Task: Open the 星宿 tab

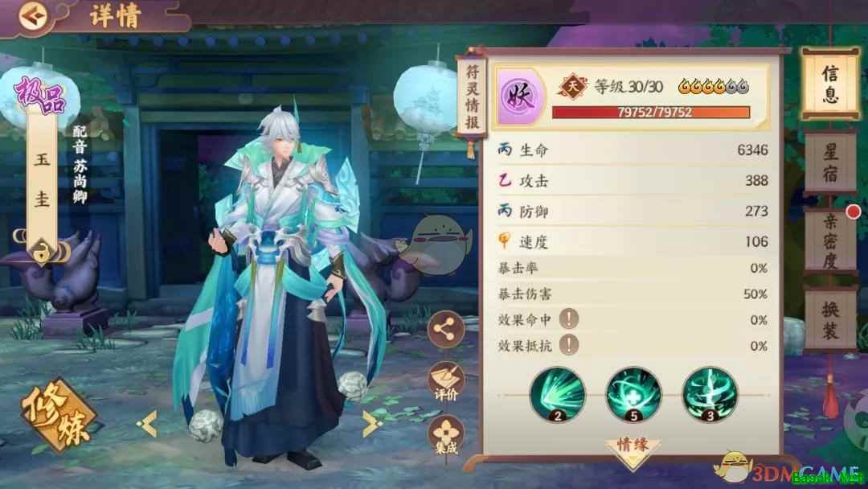Action: [829, 162]
